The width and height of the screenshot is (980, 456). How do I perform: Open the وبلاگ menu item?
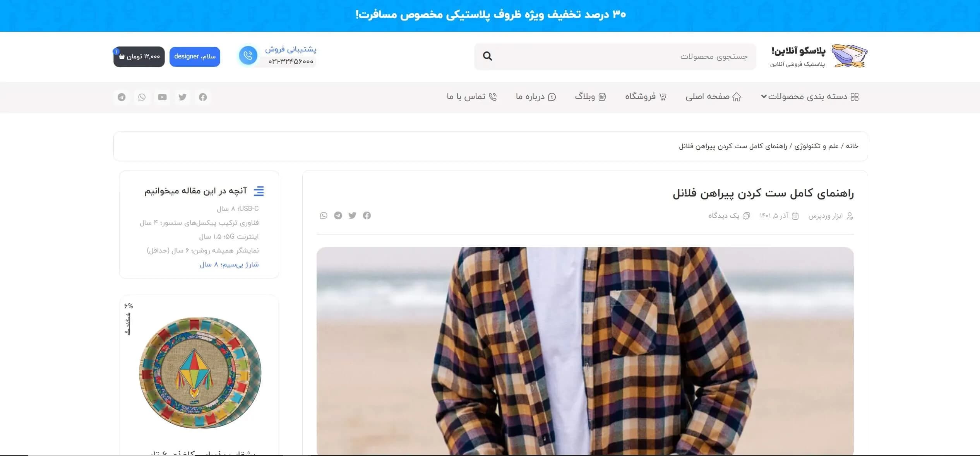590,97
